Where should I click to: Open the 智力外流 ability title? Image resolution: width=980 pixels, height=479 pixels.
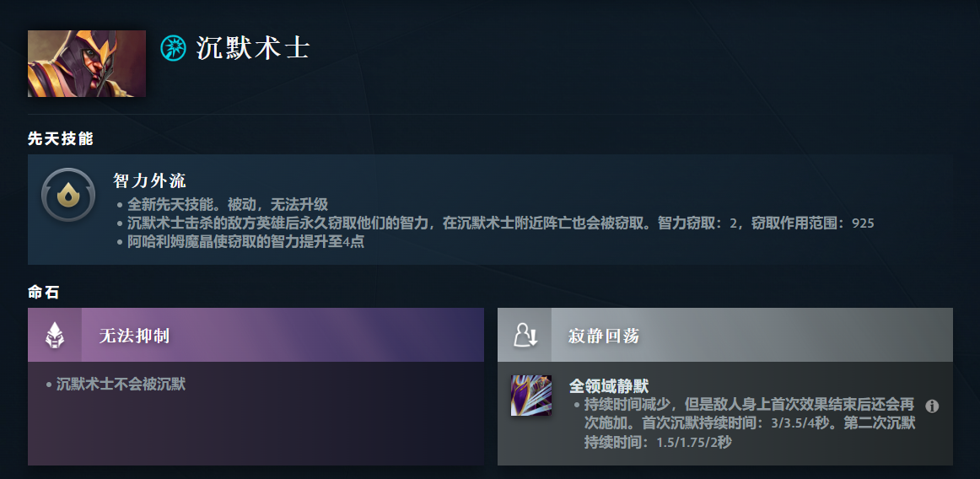149,180
